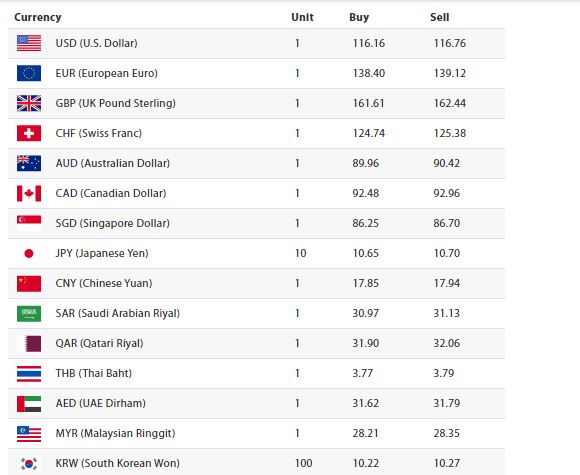Click the Swiss flag icon

coord(29,133)
